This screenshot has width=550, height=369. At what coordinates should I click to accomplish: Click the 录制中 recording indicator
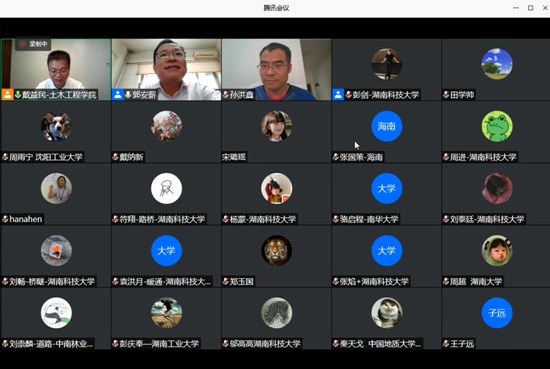(33, 44)
